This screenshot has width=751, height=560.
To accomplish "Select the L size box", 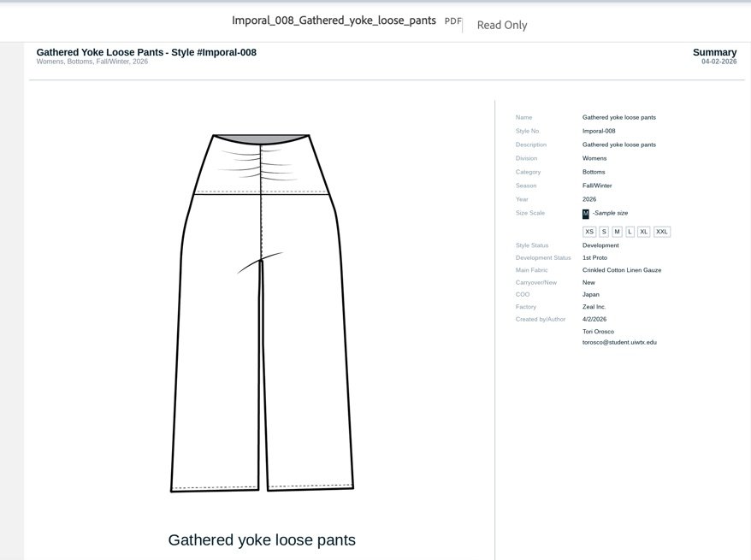I will pyautogui.click(x=630, y=232).
